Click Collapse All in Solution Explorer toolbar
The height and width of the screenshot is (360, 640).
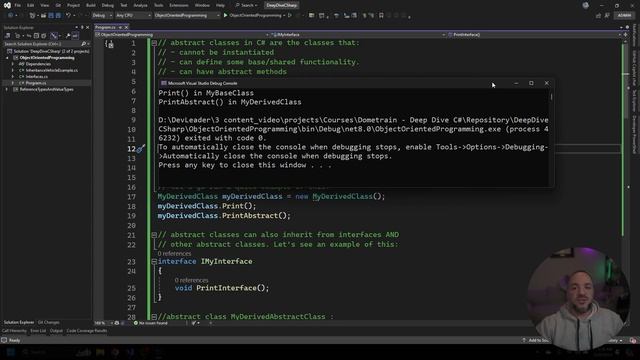[x=36, y=36]
